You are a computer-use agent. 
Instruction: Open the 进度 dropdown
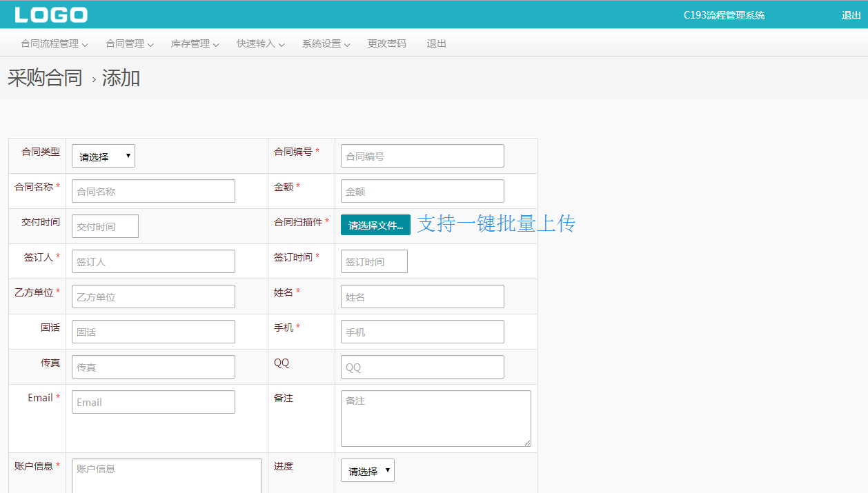coord(368,470)
